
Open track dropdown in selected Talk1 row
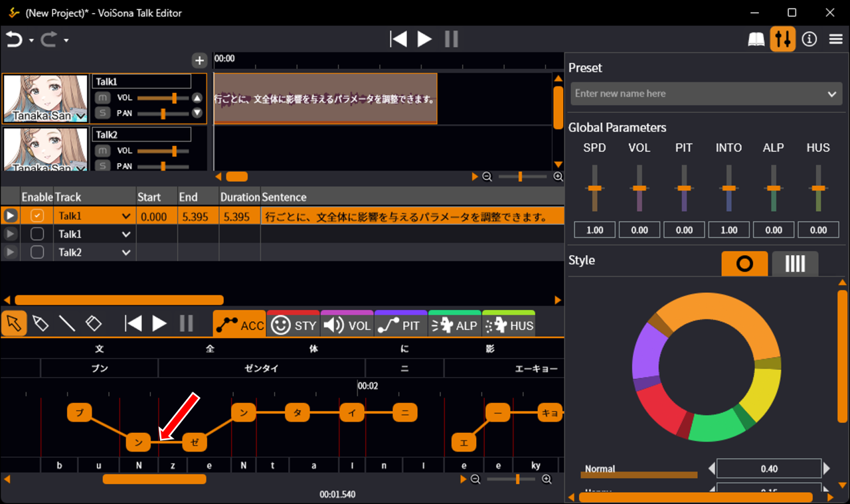click(126, 216)
